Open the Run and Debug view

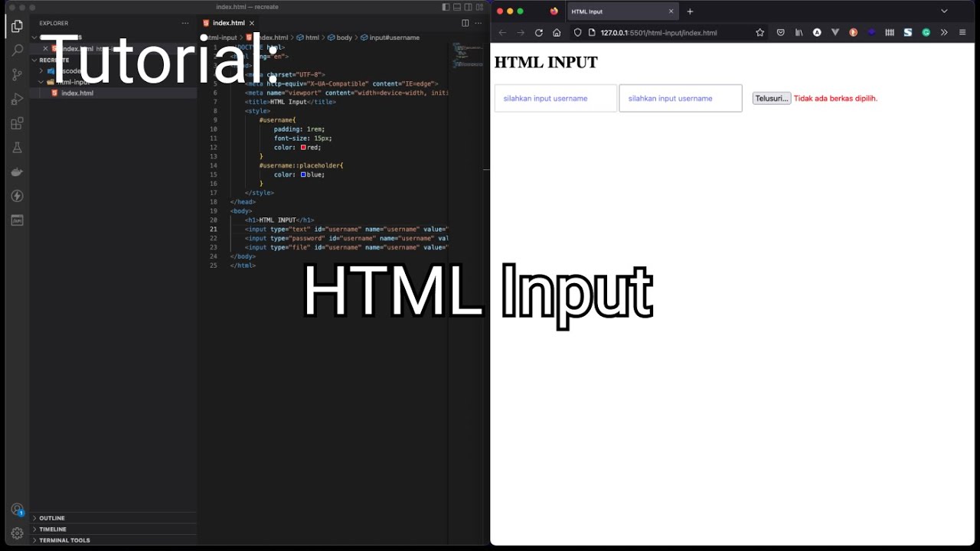click(x=17, y=99)
